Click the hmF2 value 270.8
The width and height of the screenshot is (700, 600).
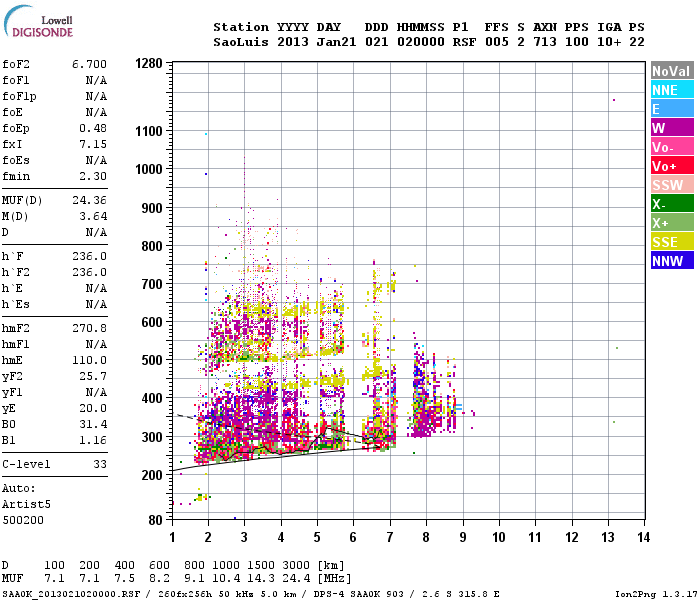click(x=89, y=328)
